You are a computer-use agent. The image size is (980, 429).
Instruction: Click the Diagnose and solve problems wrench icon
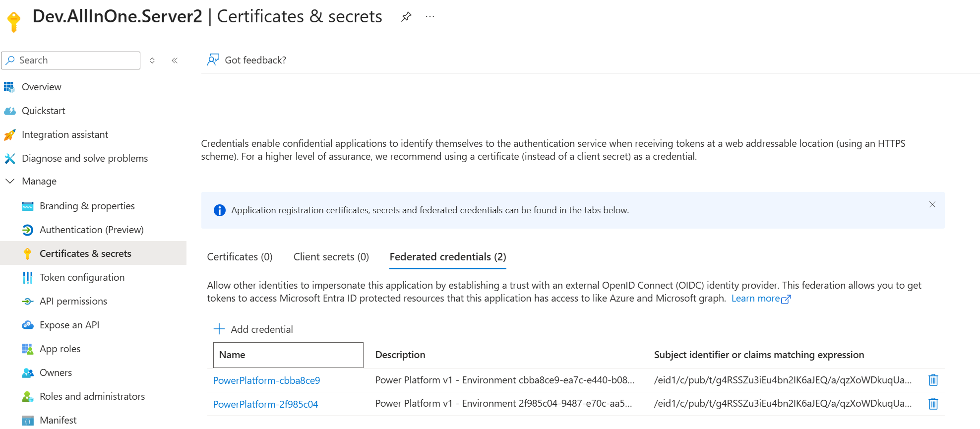9,158
